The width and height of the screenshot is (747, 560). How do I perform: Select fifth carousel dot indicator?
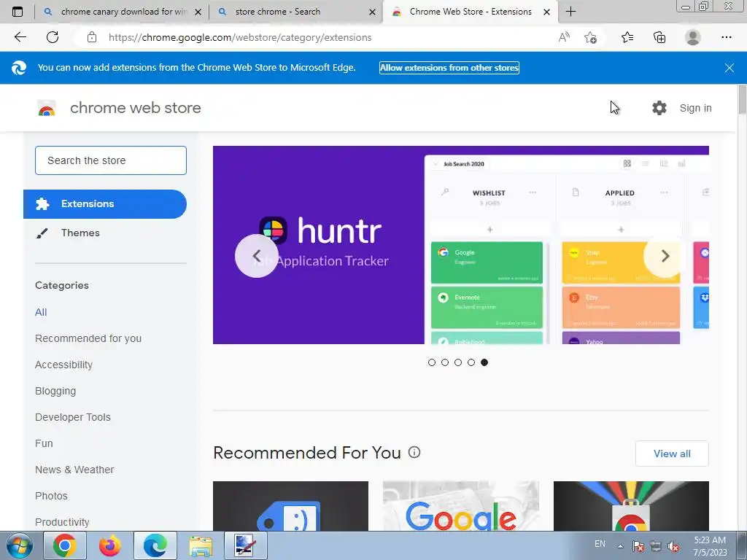484,362
